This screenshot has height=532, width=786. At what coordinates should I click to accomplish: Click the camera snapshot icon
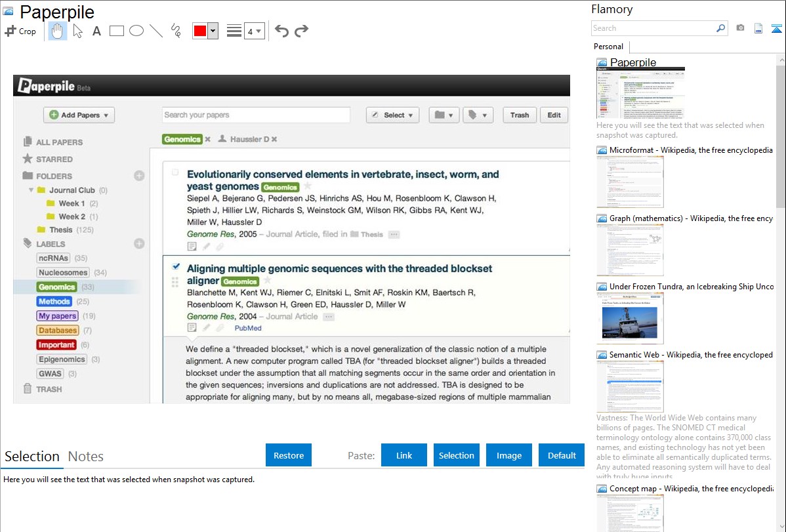[x=740, y=28]
